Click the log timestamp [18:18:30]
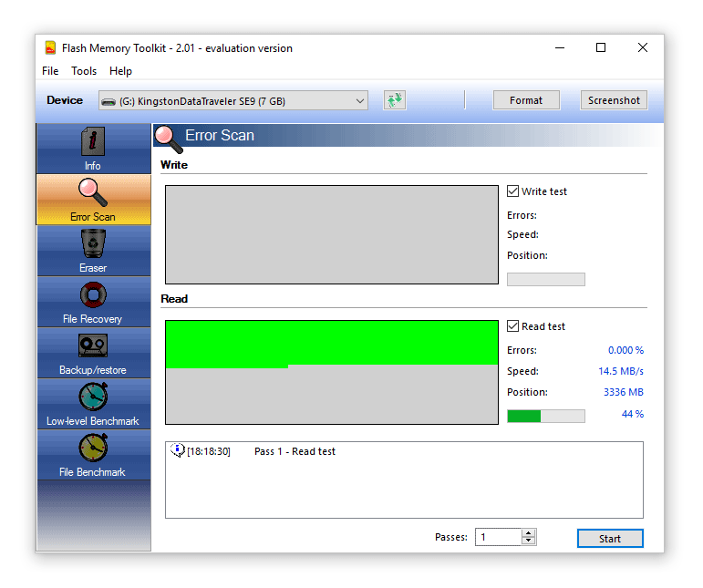This screenshot has height=588, width=703. pyautogui.click(x=209, y=451)
